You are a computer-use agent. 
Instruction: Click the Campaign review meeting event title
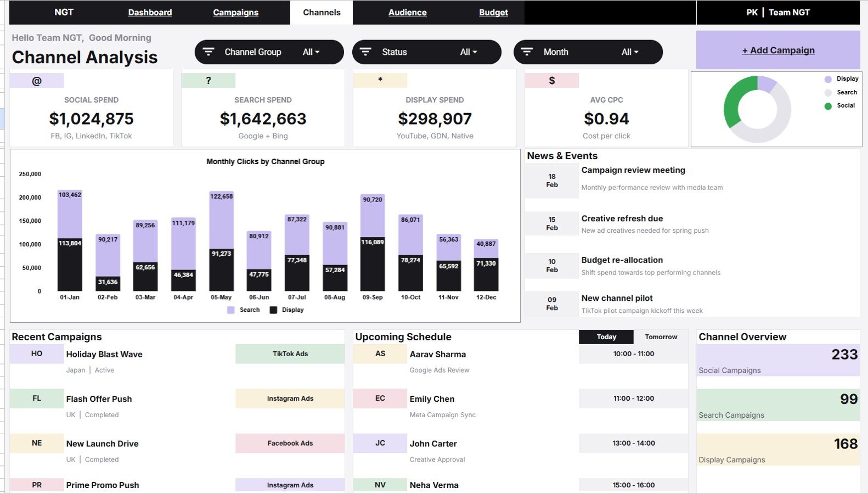coord(633,170)
